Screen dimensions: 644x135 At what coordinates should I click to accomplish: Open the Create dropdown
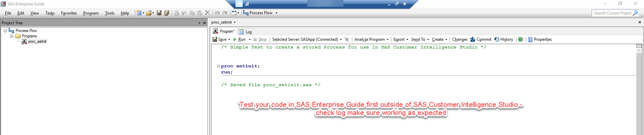click(x=446, y=40)
